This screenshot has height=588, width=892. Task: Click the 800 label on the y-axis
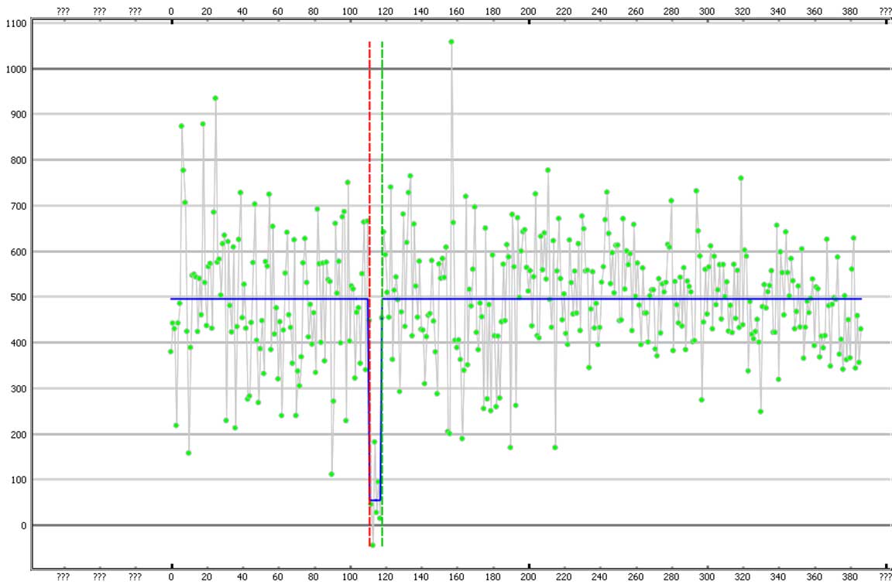click(x=19, y=160)
